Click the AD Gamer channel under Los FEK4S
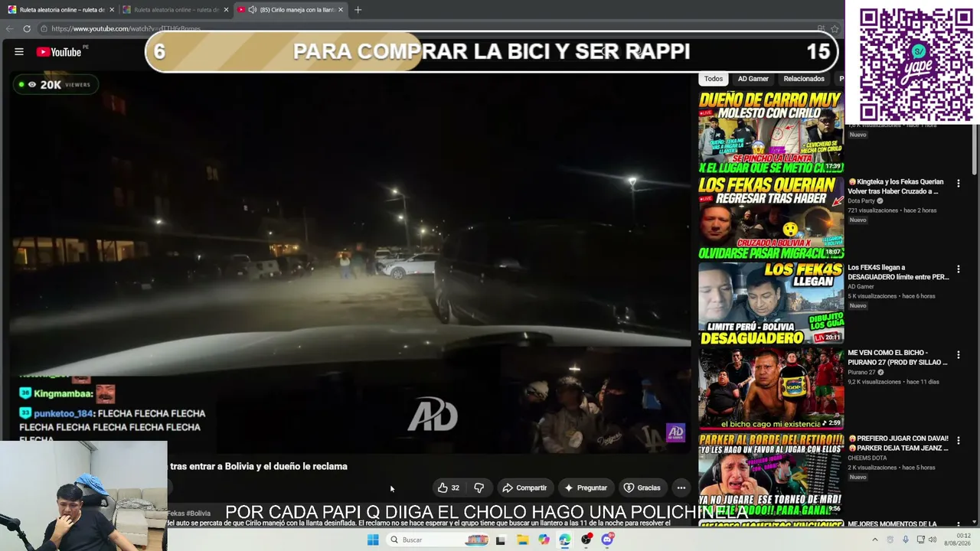 [861, 287]
